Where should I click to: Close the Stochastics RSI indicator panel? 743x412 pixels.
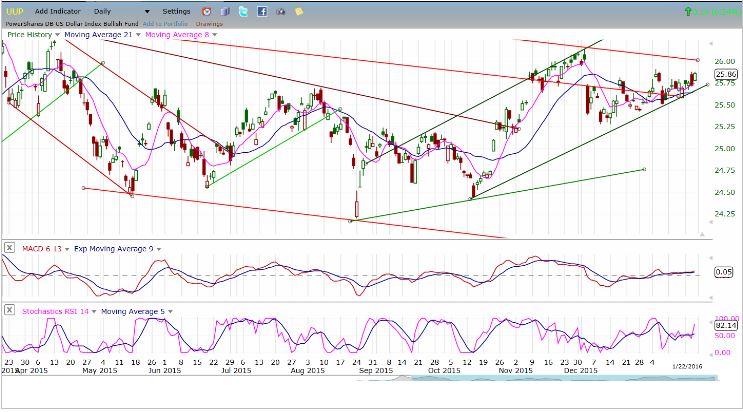click(9, 310)
